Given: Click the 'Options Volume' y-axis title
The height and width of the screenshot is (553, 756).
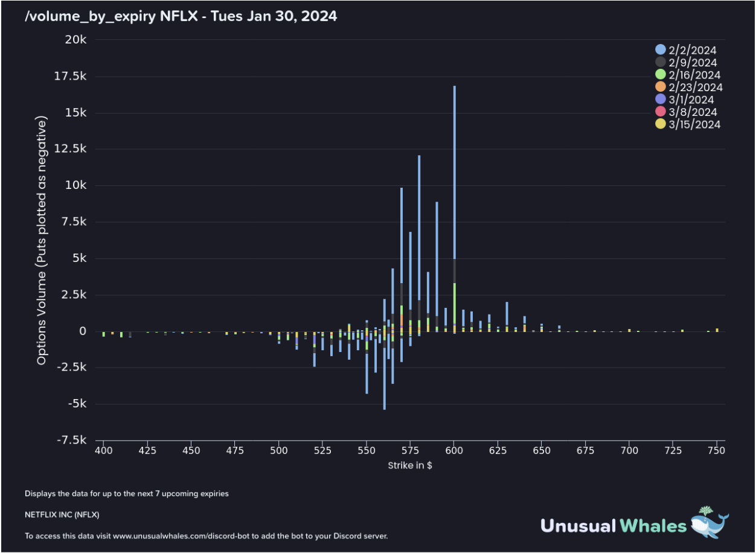Looking at the screenshot, I should pos(42,241).
